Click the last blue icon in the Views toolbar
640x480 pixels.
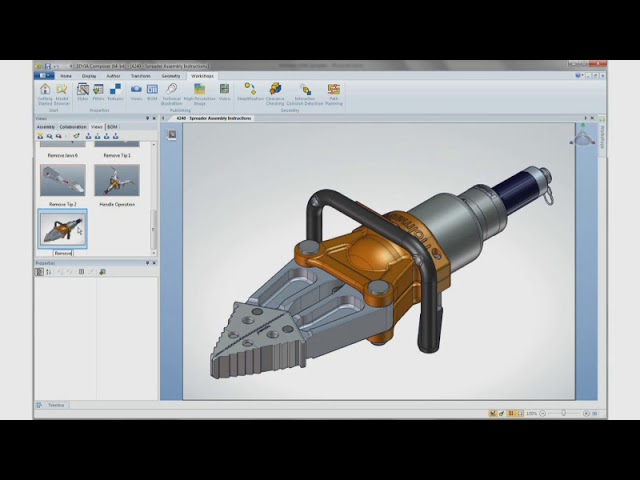[116, 136]
